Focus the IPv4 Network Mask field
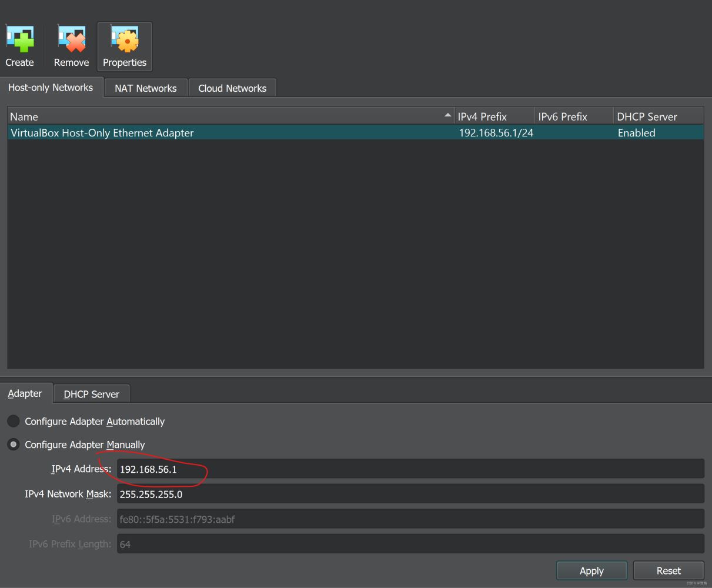This screenshot has height=588, width=712. (410, 494)
